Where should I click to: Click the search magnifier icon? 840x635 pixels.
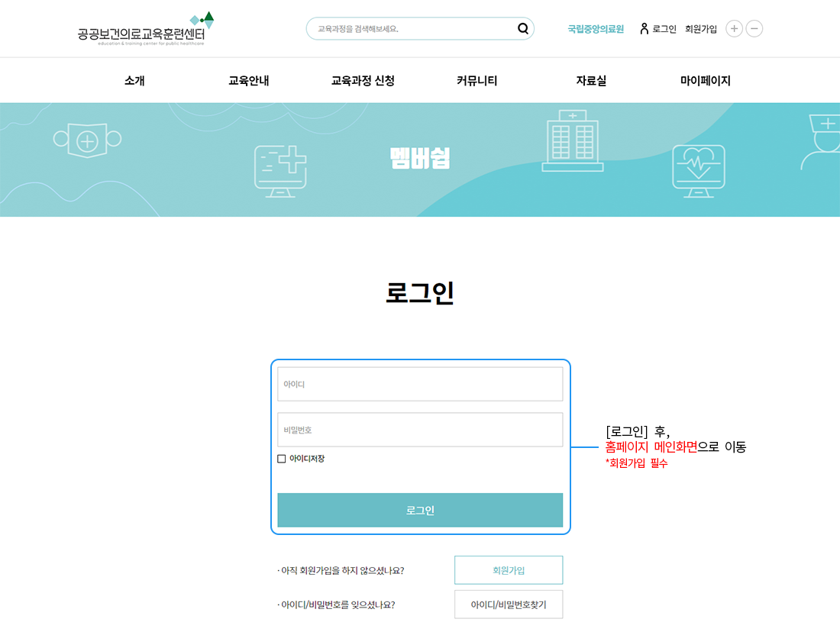522,28
